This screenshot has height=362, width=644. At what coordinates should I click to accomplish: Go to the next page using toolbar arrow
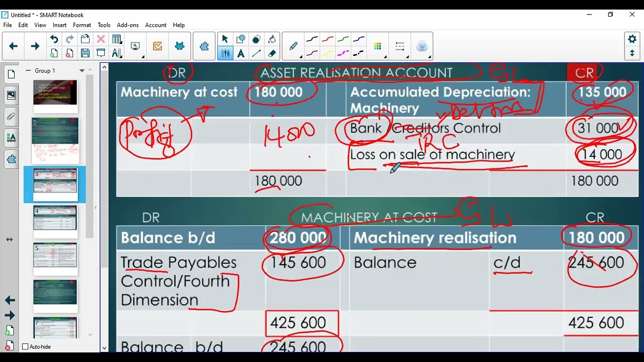tap(35, 46)
